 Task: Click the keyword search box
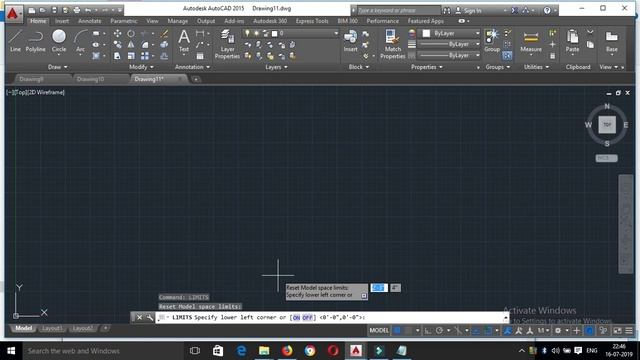(399, 11)
